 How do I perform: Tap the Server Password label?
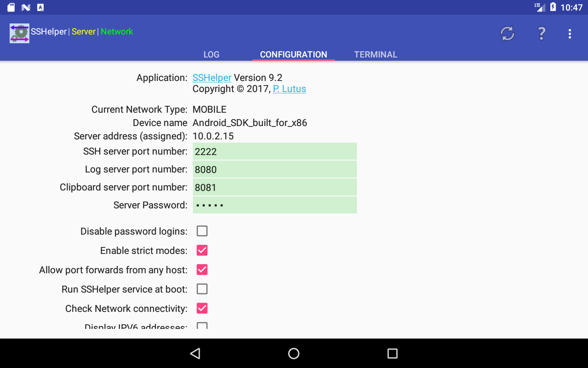(150, 205)
